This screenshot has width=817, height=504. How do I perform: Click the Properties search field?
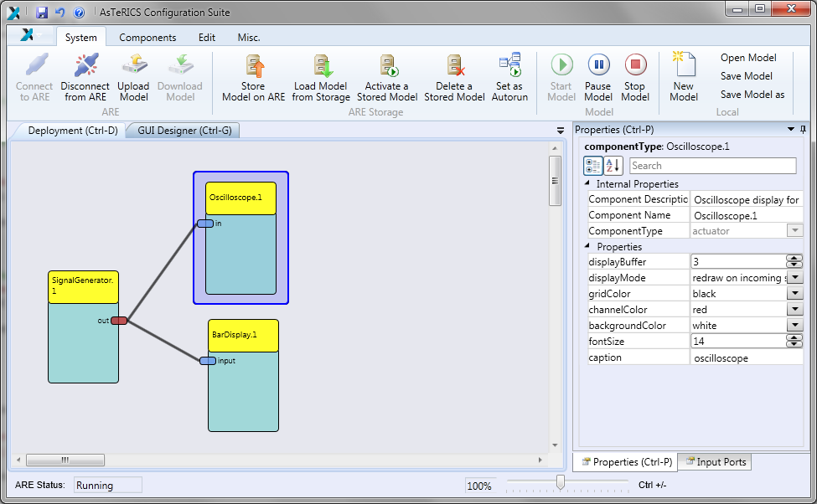(712, 166)
